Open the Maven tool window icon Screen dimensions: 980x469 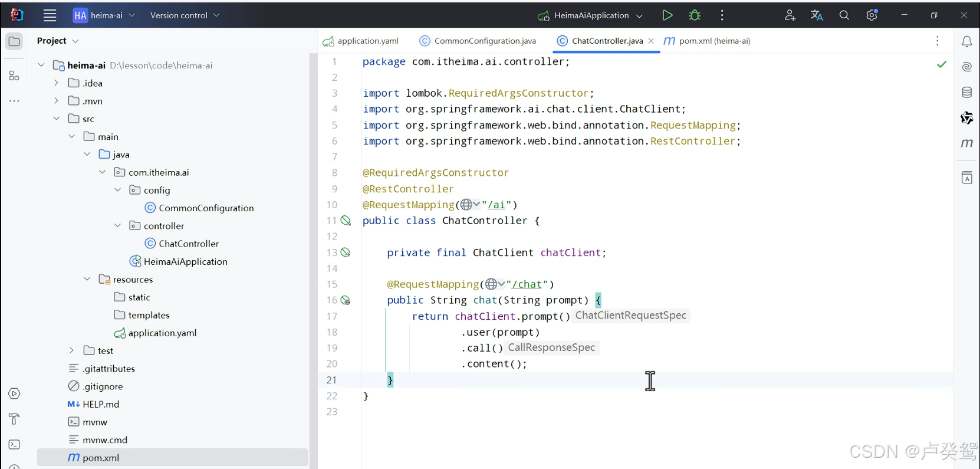coord(967,143)
